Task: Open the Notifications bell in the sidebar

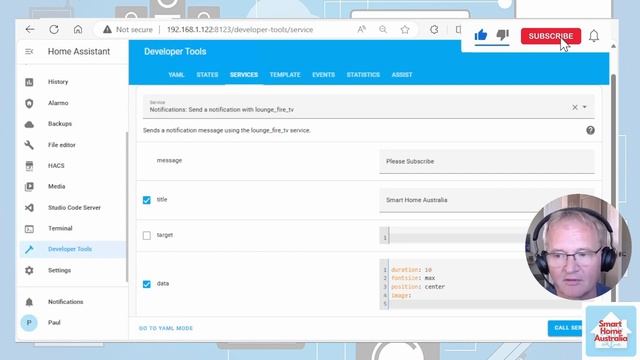Action: [x=29, y=302]
